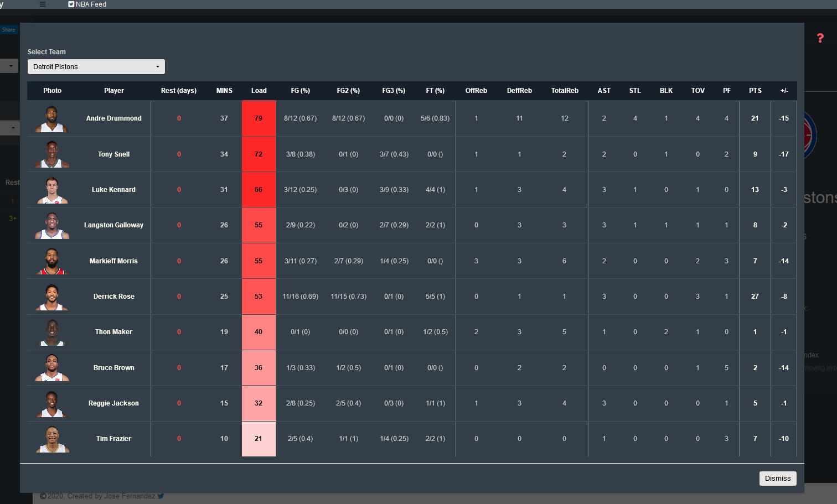Click the OffReb column header

coord(476,91)
